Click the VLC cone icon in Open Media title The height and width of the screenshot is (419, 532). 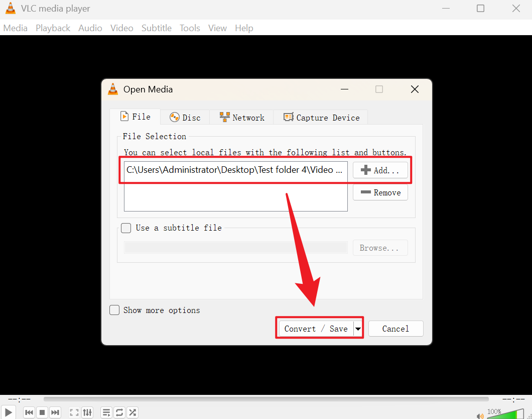[x=113, y=89]
